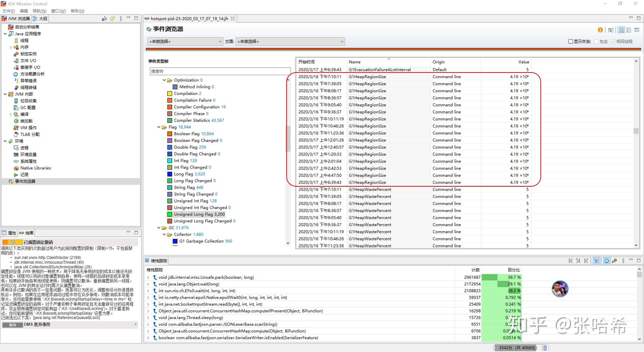The width and height of the screenshot is (644, 352).
Task: Open the 锁定实例 lock instances page
Action: coord(28,54)
